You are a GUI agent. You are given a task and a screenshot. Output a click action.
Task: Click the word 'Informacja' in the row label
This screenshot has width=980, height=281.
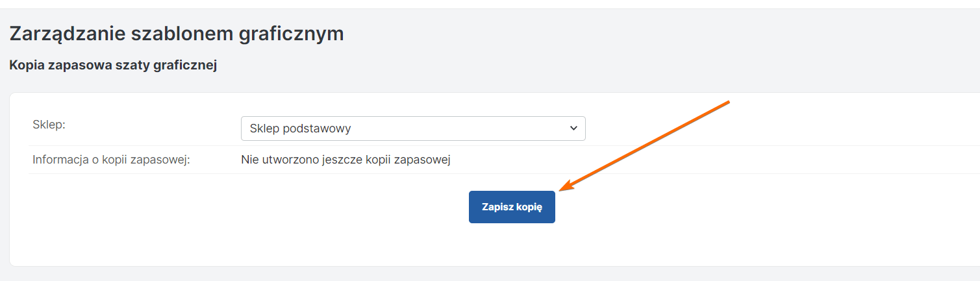click(x=60, y=160)
